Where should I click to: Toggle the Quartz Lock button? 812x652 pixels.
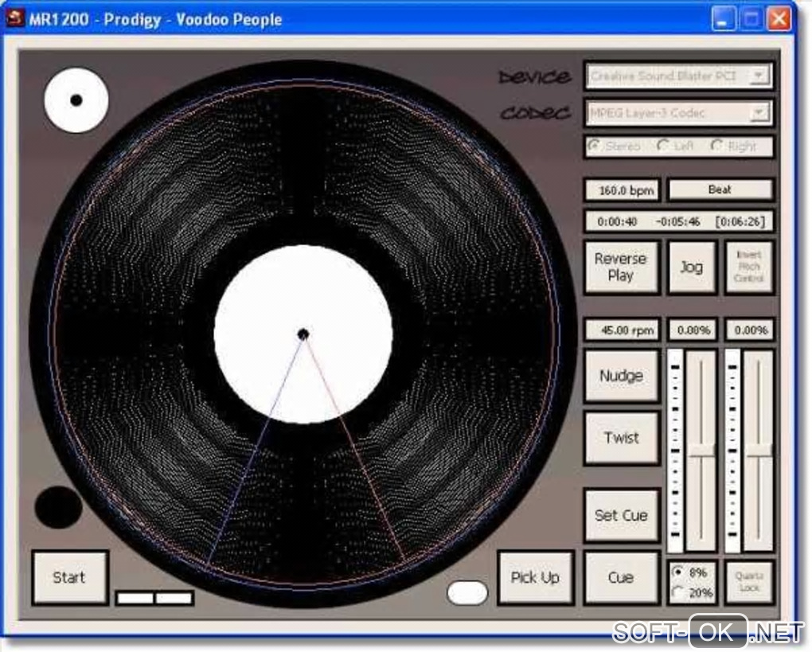[x=749, y=582]
